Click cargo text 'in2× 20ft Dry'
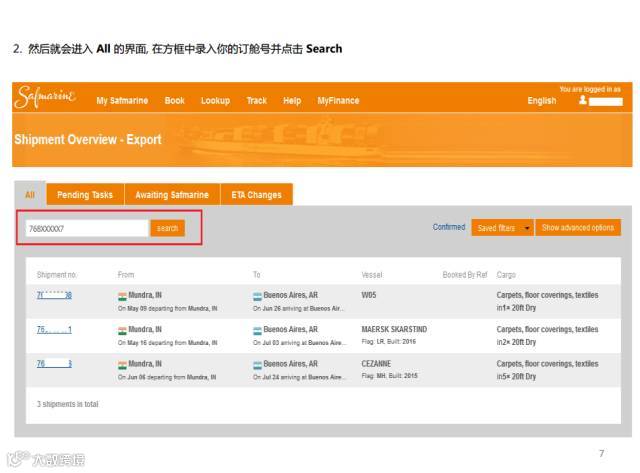This screenshot has width=640, height=473. tap(516, 342)
